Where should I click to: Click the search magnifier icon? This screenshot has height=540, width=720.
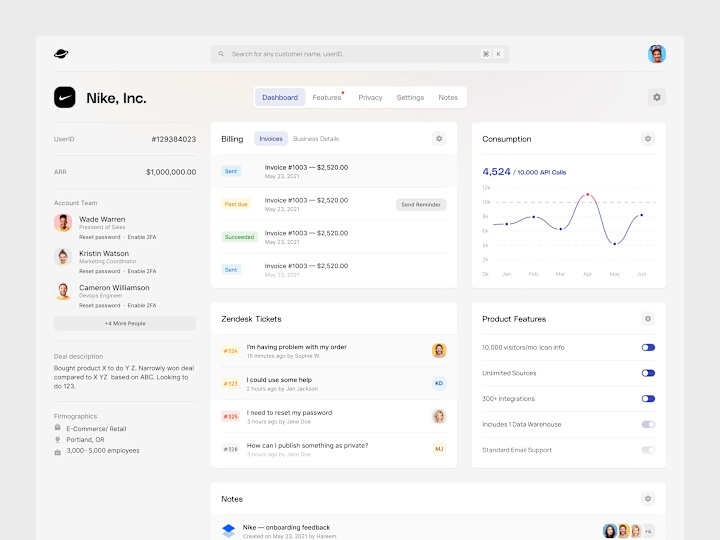pos(221,54)
